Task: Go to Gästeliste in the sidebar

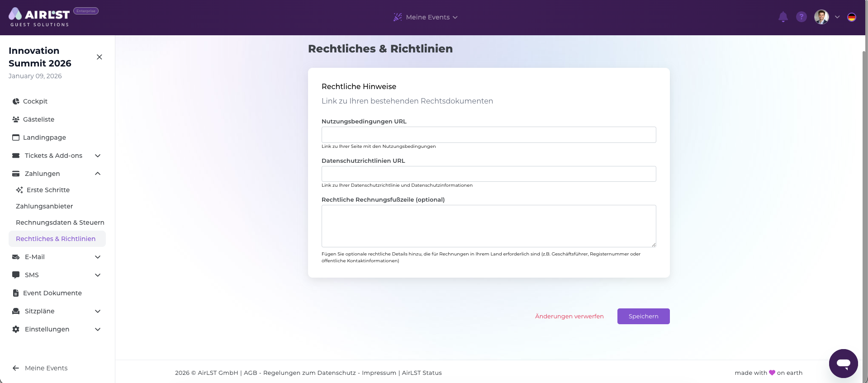Action: (x=38, y=119)
